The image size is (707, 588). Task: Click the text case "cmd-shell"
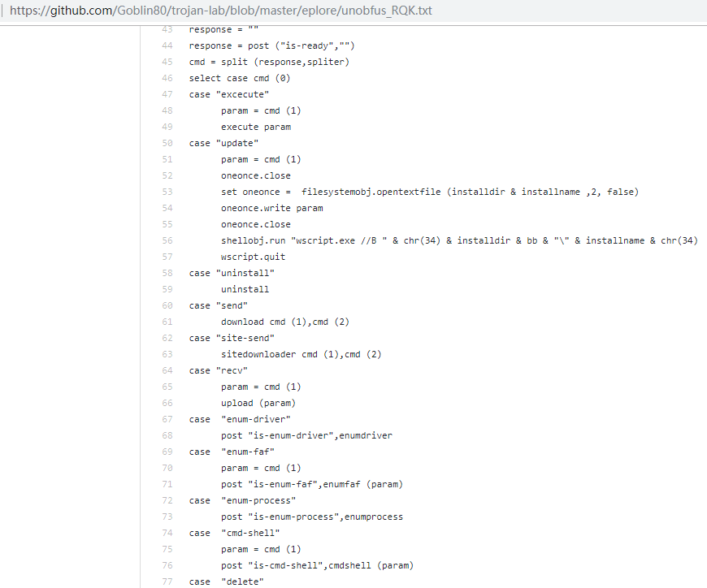pos(235,533)
